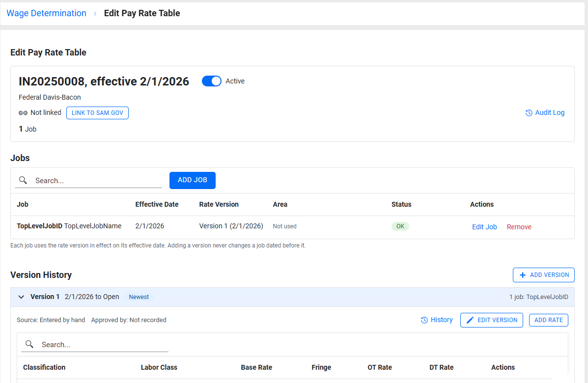588x383 pixels.
Task: Remove the TopLevelJobID job
Action: 519,227
